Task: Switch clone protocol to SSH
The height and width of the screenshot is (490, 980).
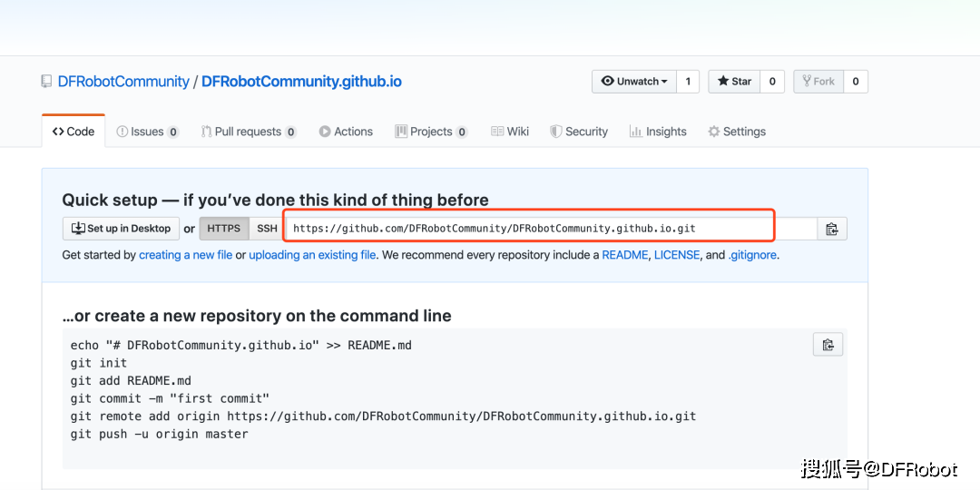Action: [x=268, y=229]
